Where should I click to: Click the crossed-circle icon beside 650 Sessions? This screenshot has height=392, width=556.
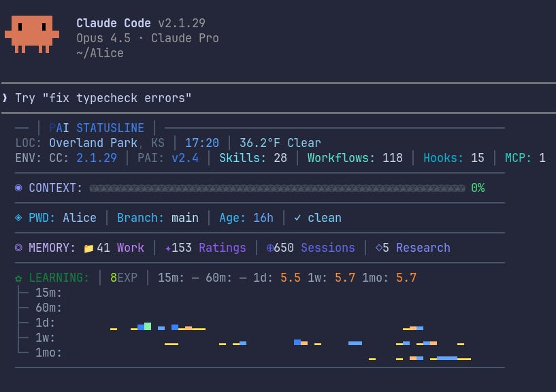pos(270,248)
